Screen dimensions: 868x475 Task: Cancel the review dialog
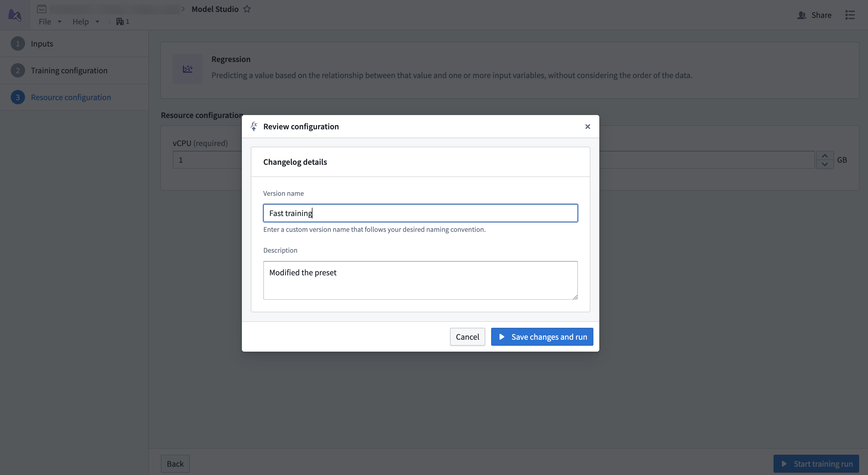click(x=467, y=337)
